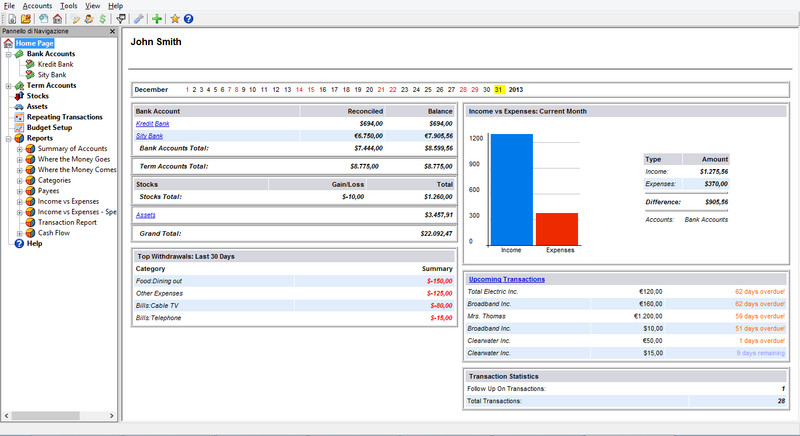Open Currencies with green dollar icon
Image resolution: width=800 pixels, height=436 pixels.
pyautogui.click(x=103, y=19)
